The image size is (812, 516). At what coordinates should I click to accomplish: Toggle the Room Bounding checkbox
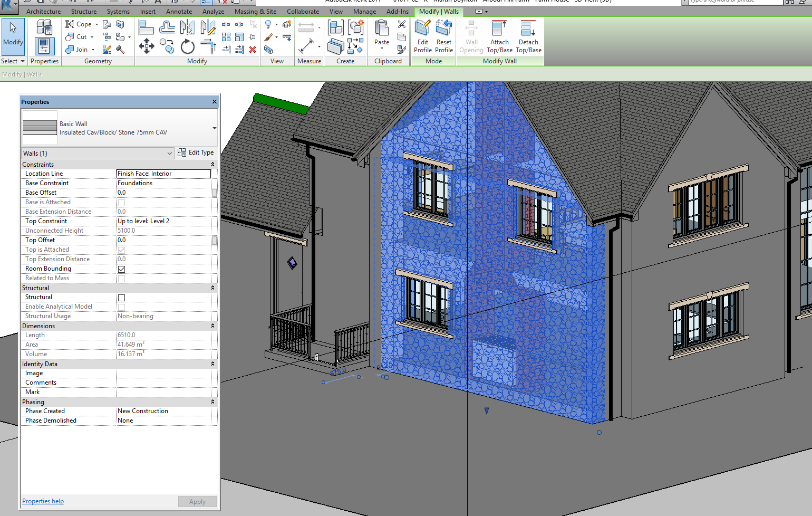click(121, 269)
